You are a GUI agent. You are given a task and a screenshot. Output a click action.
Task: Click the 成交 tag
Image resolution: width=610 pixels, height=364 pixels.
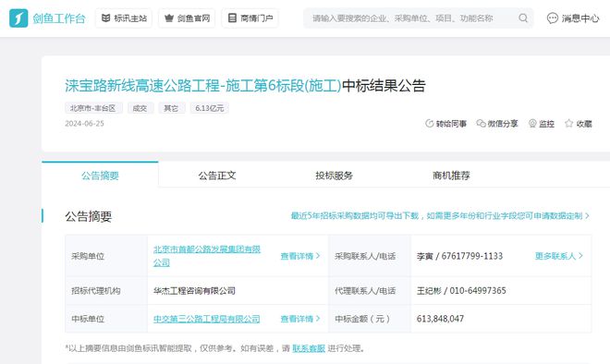coord(140,108)
